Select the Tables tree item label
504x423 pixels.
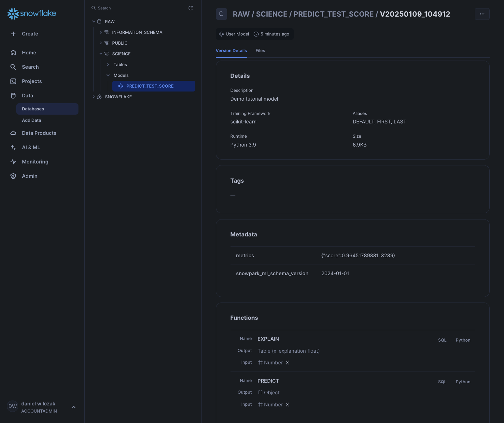pos(120,65)
